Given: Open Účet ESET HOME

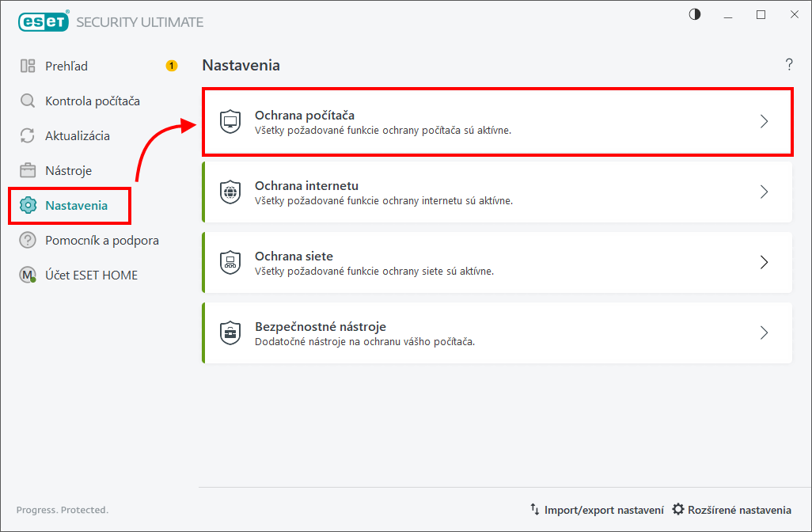Looking at the screenshot, I should (x=91, y=275).
